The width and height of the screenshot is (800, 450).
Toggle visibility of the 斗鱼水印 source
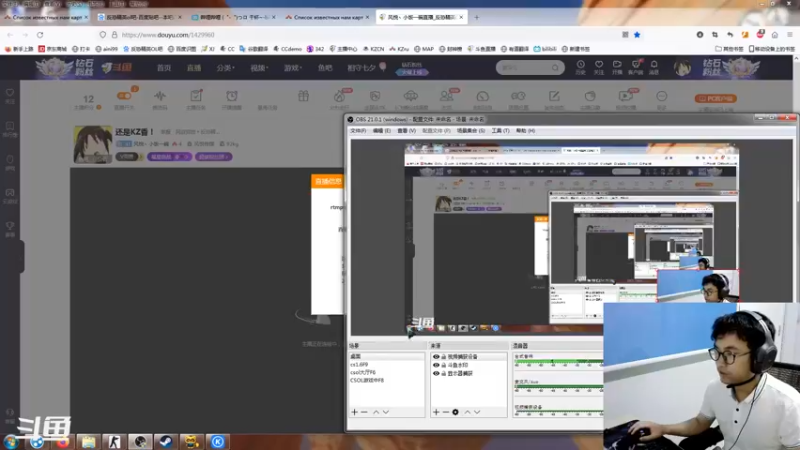click(x=436, y=365)
